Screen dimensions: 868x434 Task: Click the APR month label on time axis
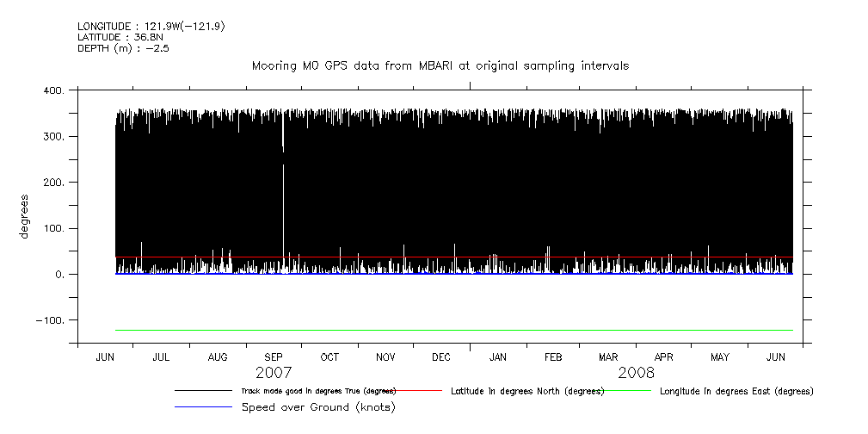point(664,357)
